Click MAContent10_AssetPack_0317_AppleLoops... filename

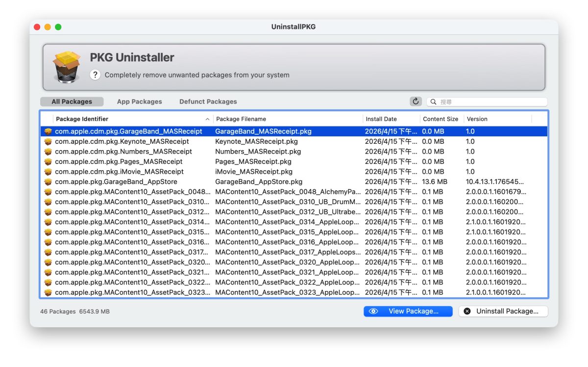point(288,252)
